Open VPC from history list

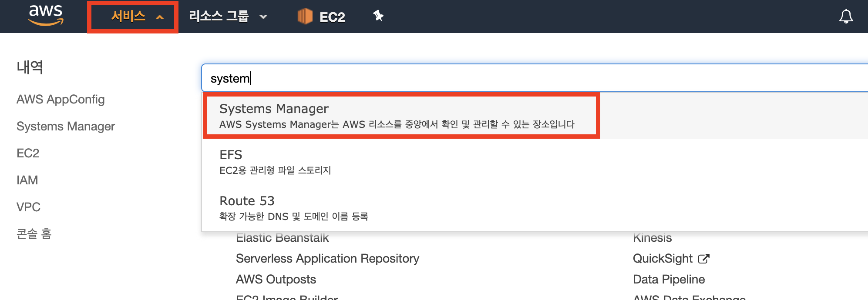28,207
